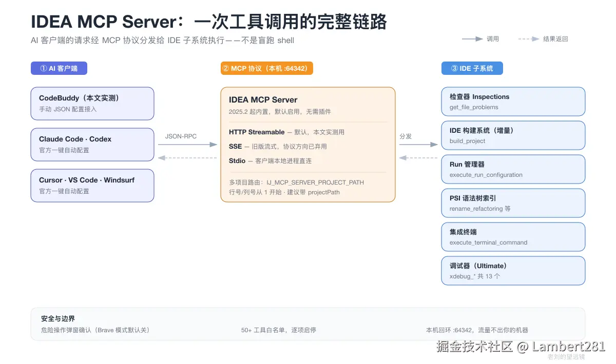Click the line "行号/列号从 1 开始 · 建议带 projectPath"
Image resolution: width=616 pixels, height=364 pixels.
tap(284, 192)
